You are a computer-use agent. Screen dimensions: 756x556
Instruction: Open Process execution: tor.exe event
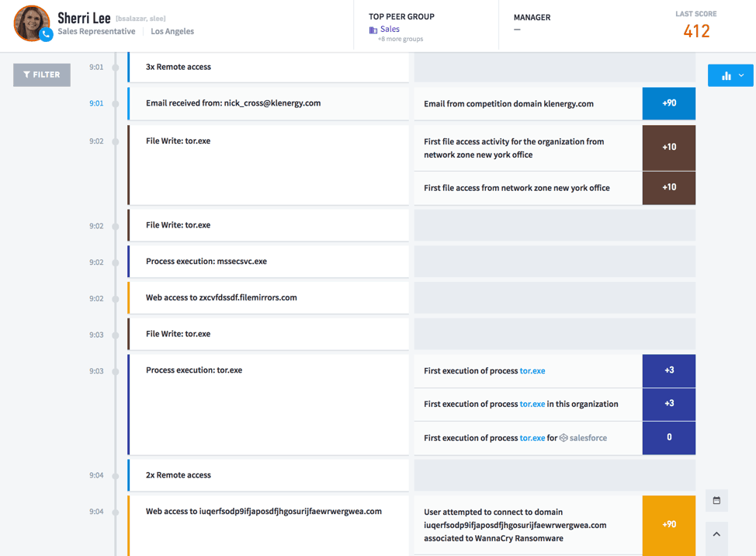268,405
